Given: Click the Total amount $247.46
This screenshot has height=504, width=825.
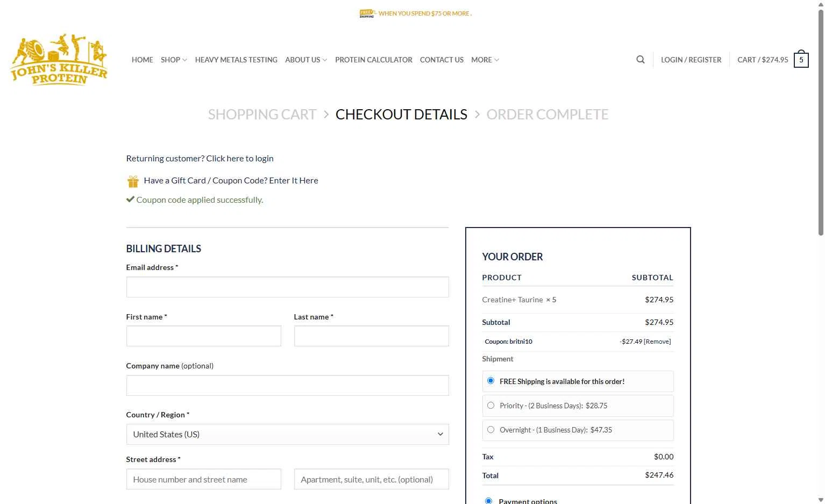Looking at the screenshot, I should pyautogui.click(x=659, y=475).
